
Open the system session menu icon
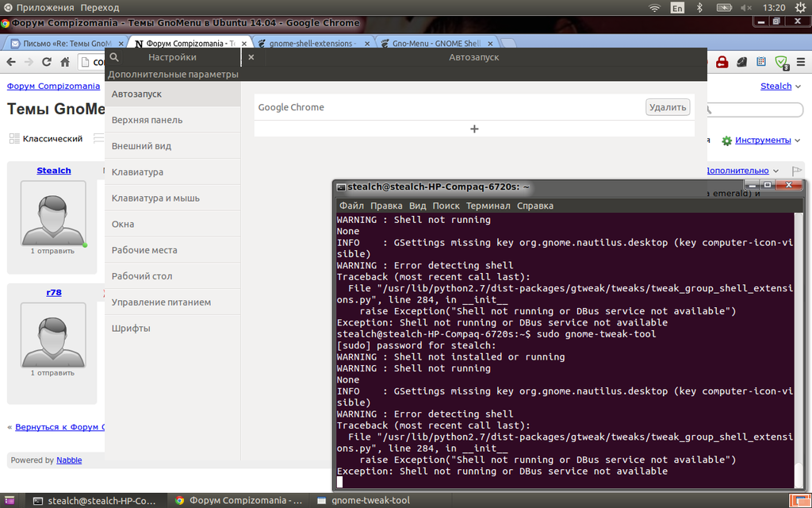point(799,7)
